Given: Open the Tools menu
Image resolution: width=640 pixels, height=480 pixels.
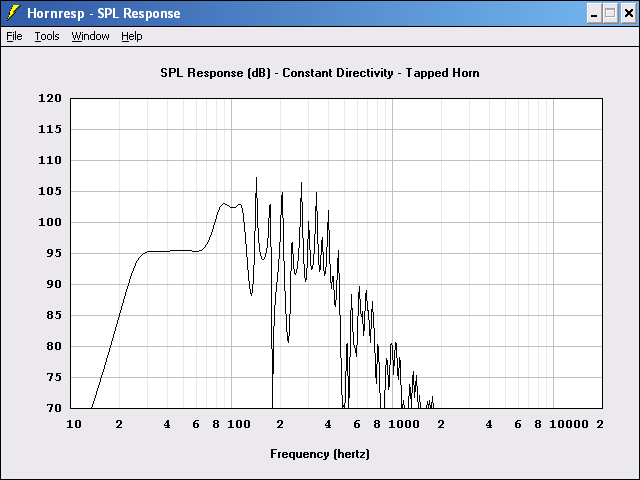Looking at the screenshot, I should tap(47, 36).
